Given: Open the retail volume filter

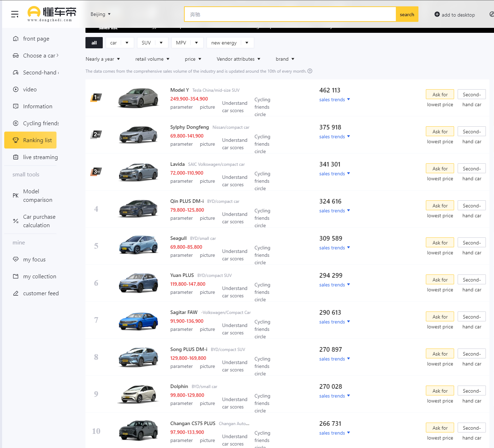Looking at the screenshot, I should tap(153, 59).
